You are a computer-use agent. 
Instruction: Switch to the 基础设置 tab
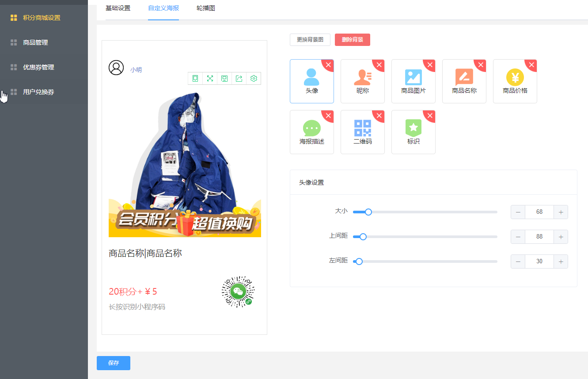tap(118, 8)
